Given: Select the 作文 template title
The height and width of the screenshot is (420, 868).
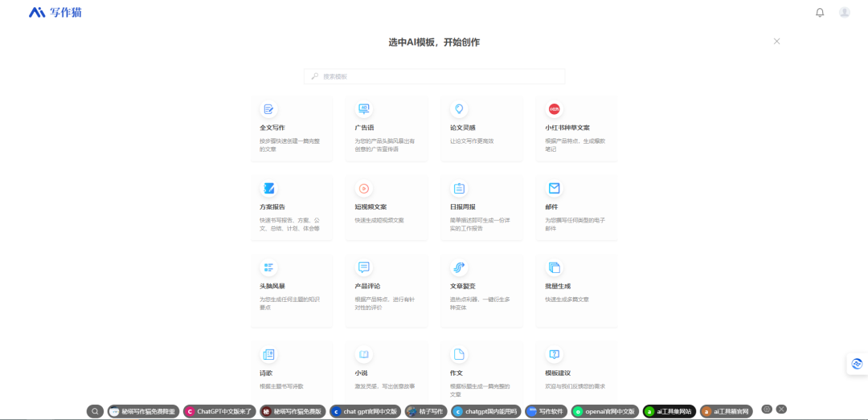Looking at the screenshot, I should pos(457,373).
